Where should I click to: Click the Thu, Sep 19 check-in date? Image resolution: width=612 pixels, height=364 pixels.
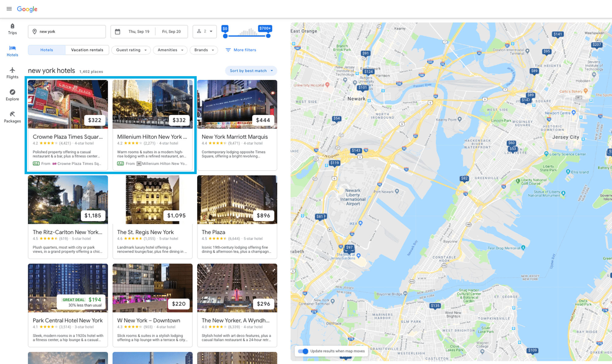coord(139,32)
